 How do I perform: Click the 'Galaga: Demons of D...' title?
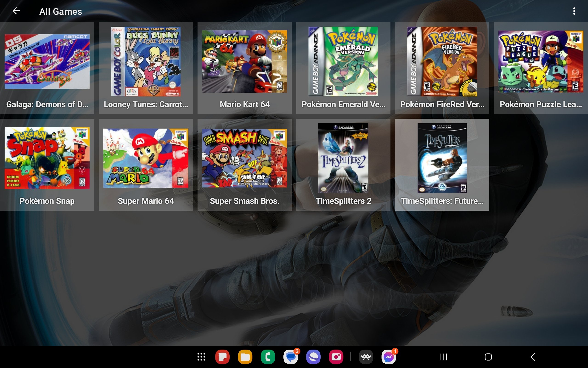pos(47,104)
